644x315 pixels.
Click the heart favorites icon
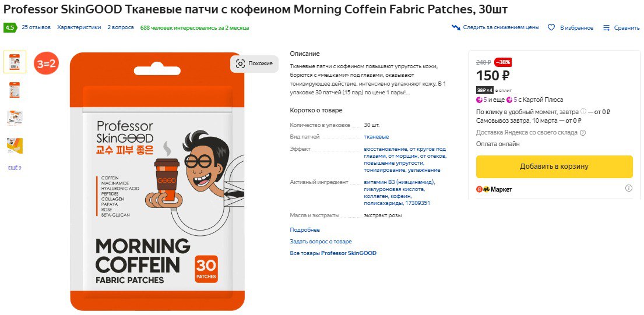click(551, 27)
